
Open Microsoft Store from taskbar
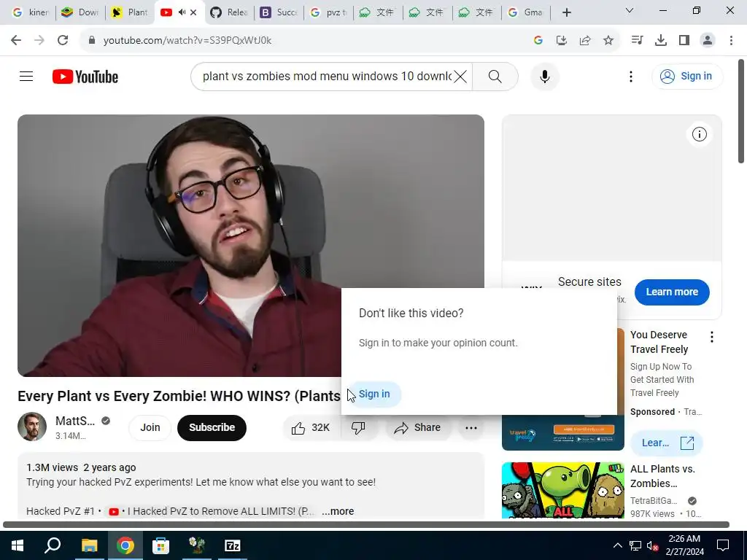161,545
